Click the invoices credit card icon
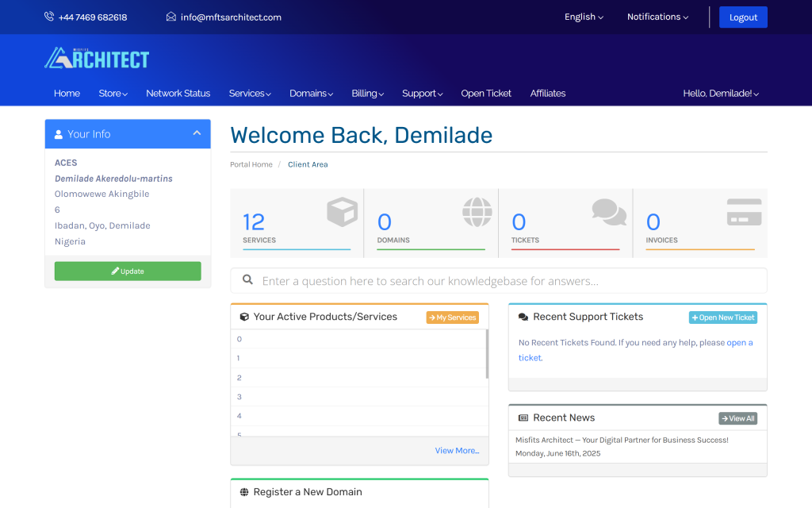Image resolution: width=812 pixels, height=508 pixels. 744,212
